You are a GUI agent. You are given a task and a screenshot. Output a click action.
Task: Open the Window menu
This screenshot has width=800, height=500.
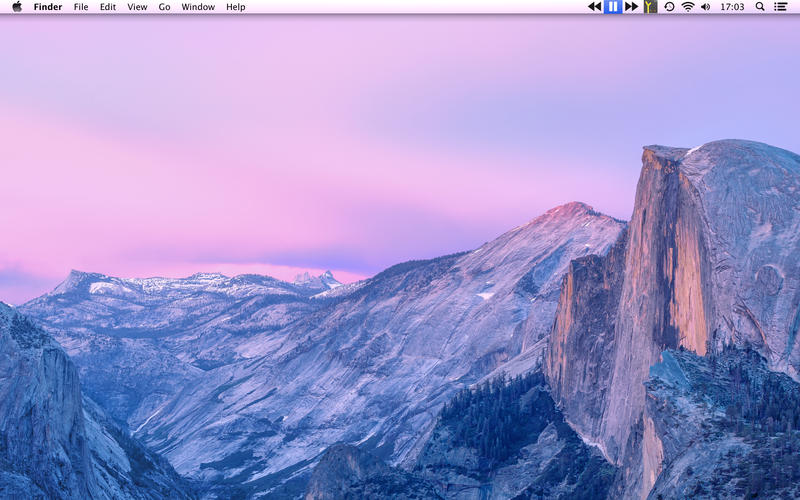pos(198,7)
